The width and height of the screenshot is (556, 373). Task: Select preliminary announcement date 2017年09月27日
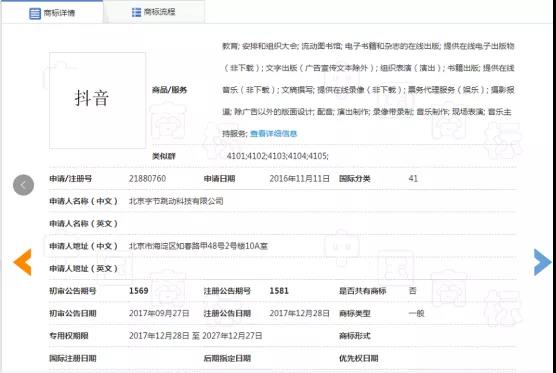[x=159, y=313]
